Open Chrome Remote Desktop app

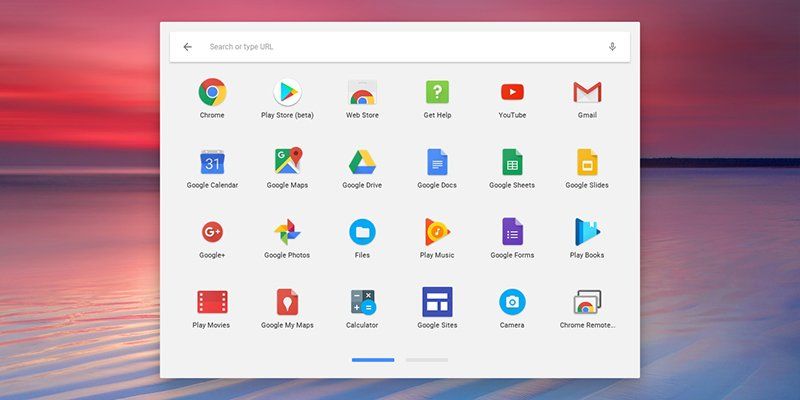(587, 302)
